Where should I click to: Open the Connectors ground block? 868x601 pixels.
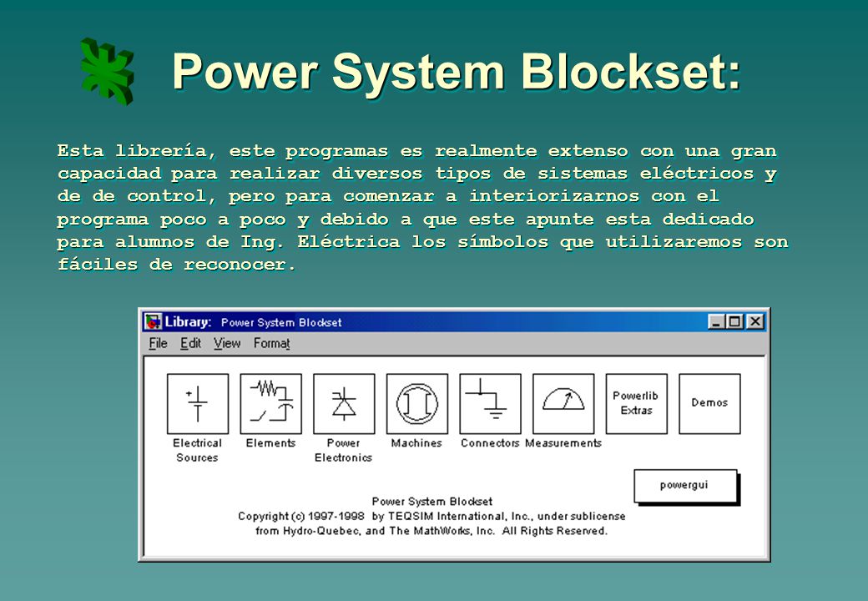(490, 404)
